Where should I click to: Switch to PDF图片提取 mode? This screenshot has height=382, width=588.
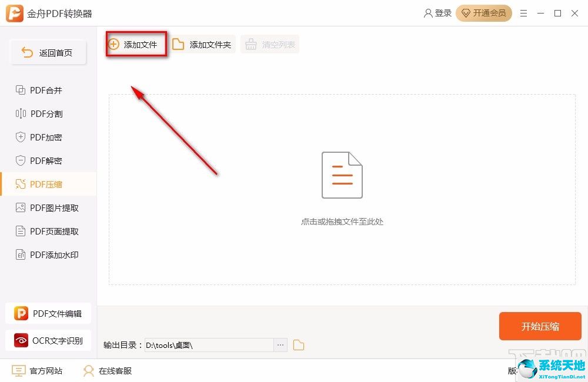coord(49,207)
